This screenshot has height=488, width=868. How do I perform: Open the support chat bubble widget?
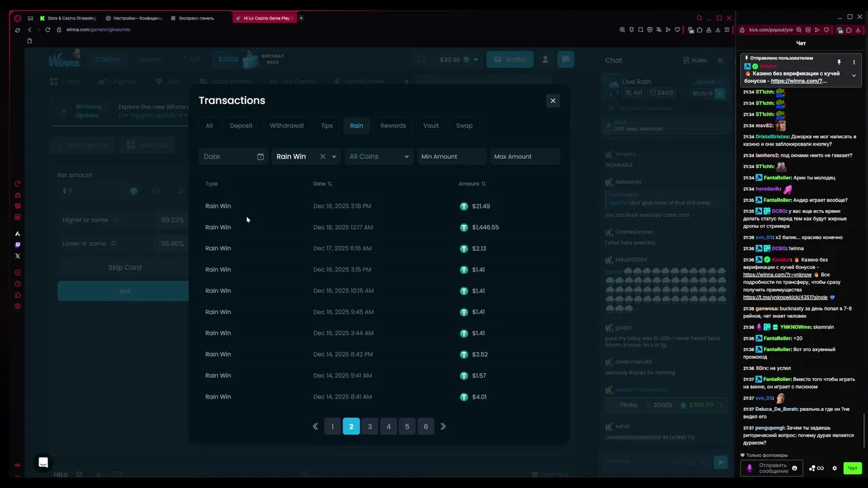coord(43,463)
